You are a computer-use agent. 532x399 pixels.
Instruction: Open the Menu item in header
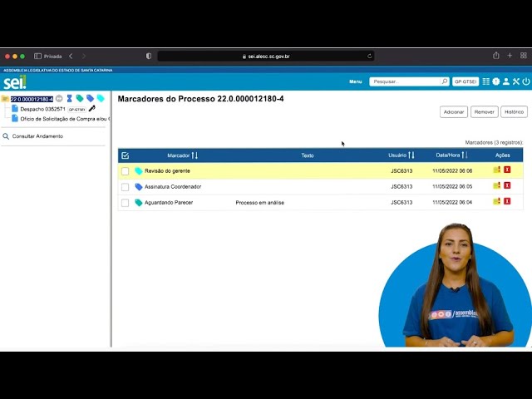(356, 81)
